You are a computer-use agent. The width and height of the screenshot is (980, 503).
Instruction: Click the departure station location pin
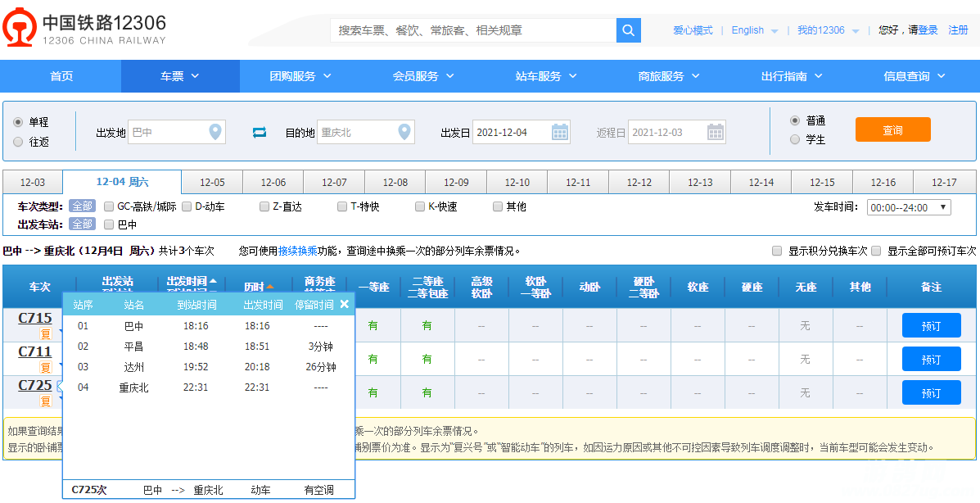(x=215, y=132)
